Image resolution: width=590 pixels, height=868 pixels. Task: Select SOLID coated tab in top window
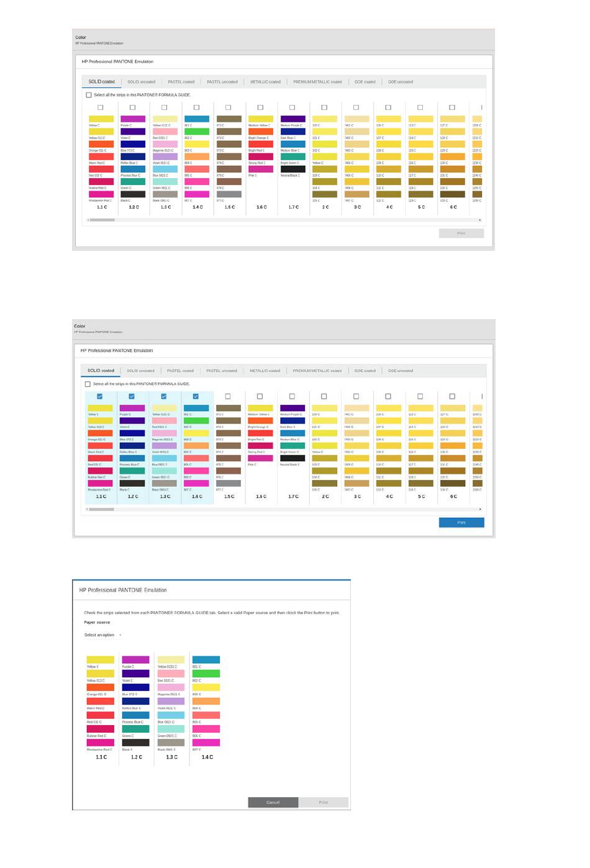tap(102, 82)
